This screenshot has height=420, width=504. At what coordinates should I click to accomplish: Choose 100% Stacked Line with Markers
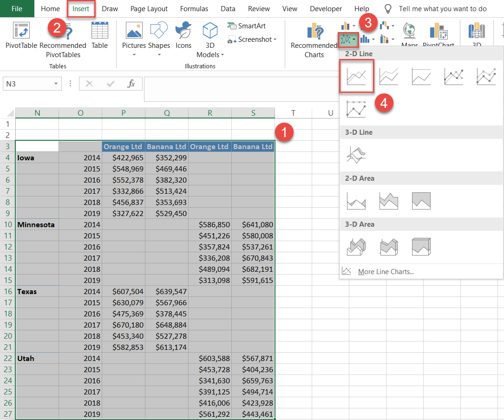[356, 109]
